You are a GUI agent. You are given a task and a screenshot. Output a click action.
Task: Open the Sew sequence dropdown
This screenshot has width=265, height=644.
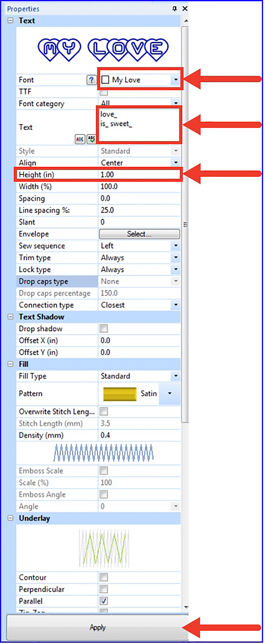point(176,246)
